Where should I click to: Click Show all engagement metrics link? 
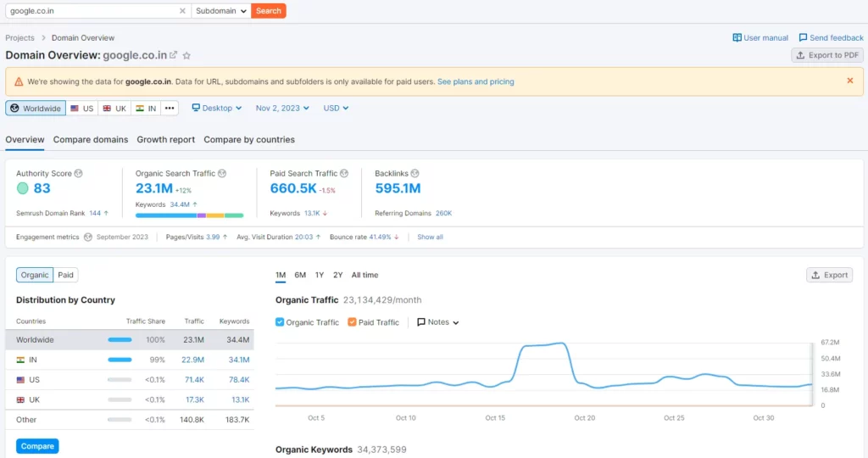430,237
